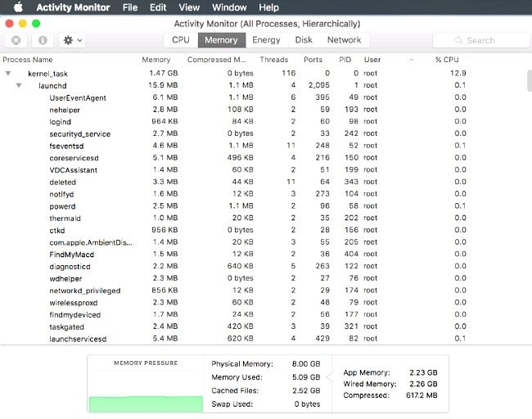
Task: Open the Apple menu
Action: [18, 7]
